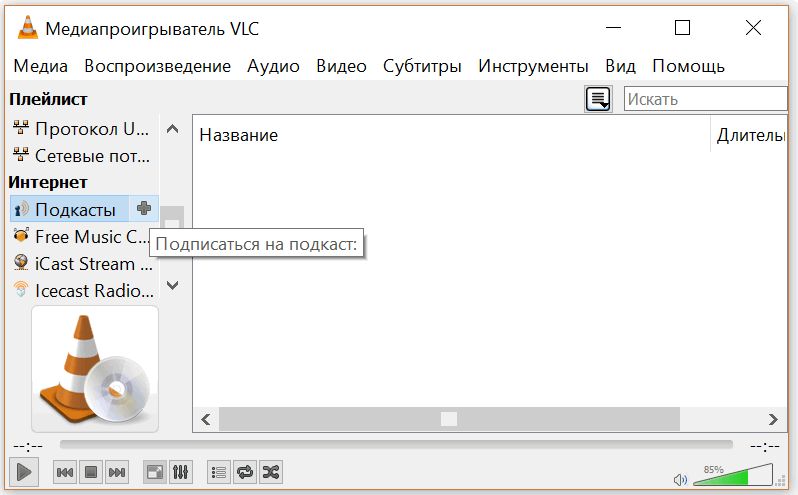Click the Подкасты speaker icon
798x495 pixels.
[21, 209]
